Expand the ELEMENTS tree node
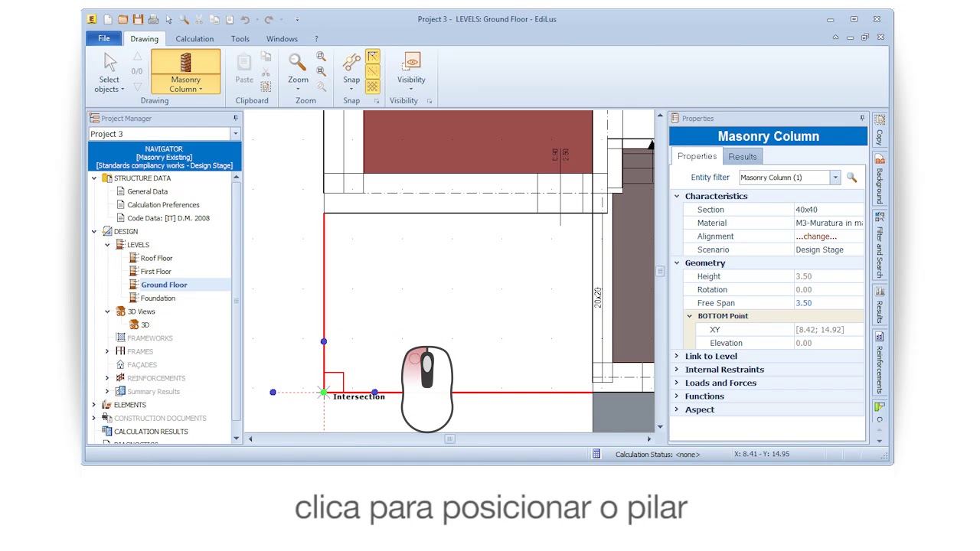980x551 pixels. [x=94, y=405]
